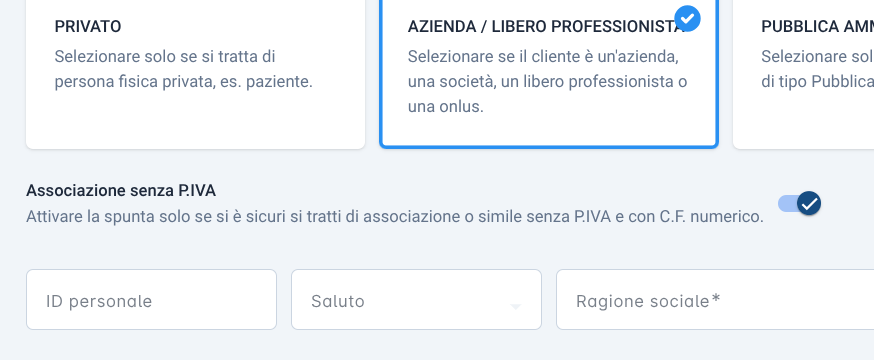Click the checkmark knob of the P.IVA switch
The image size is (874, 360).
(x=809, y=203)
